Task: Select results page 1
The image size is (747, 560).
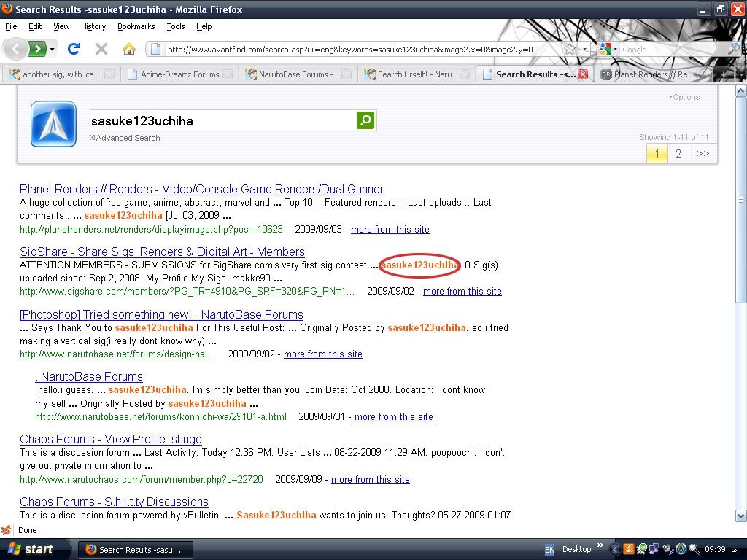Action: point(657,153)
